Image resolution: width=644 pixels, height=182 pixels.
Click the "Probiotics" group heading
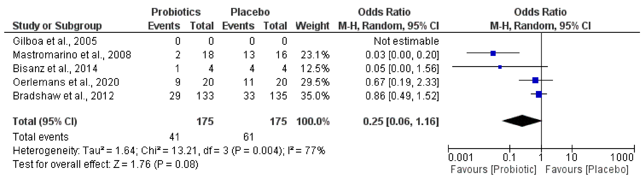tap(176, 12)
